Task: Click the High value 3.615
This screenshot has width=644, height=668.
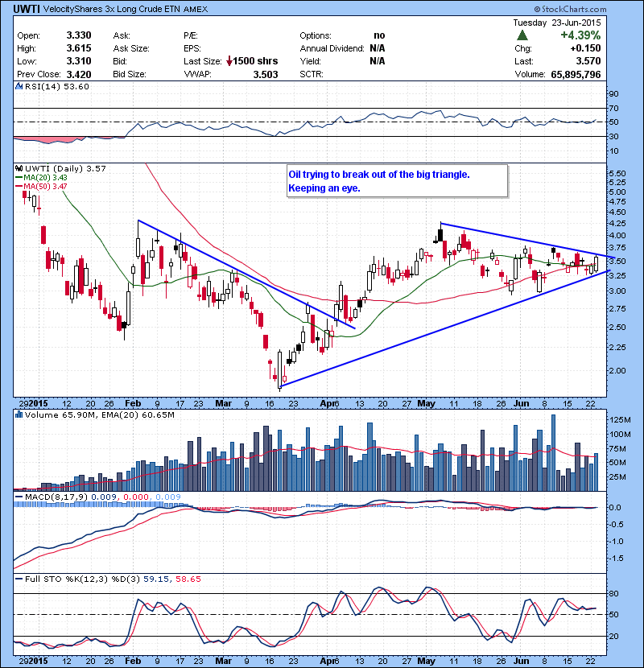Action: pos(79,48)
